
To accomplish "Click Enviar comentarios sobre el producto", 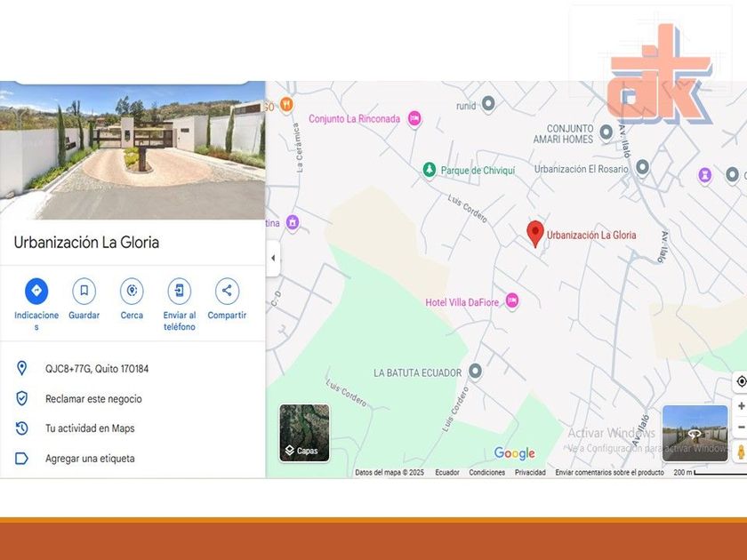I will (609, 472).
